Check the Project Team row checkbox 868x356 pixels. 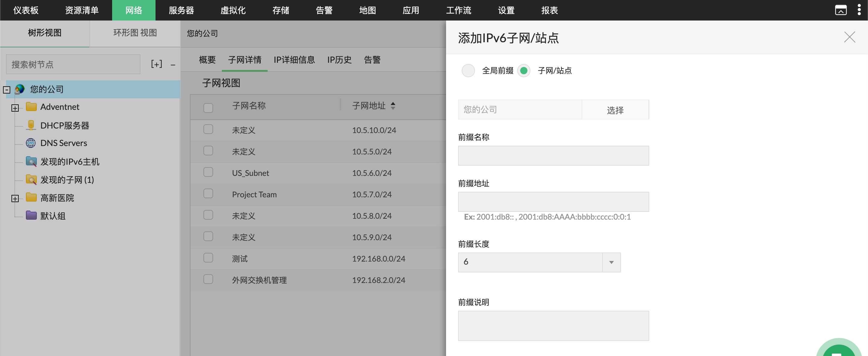point(208,194)
